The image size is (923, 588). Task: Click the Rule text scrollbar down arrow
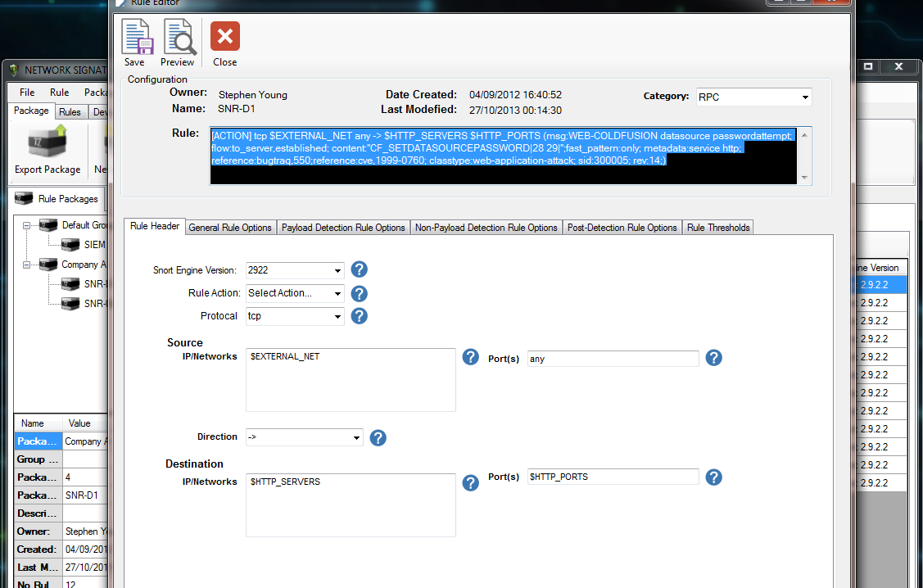click(804, 178)
